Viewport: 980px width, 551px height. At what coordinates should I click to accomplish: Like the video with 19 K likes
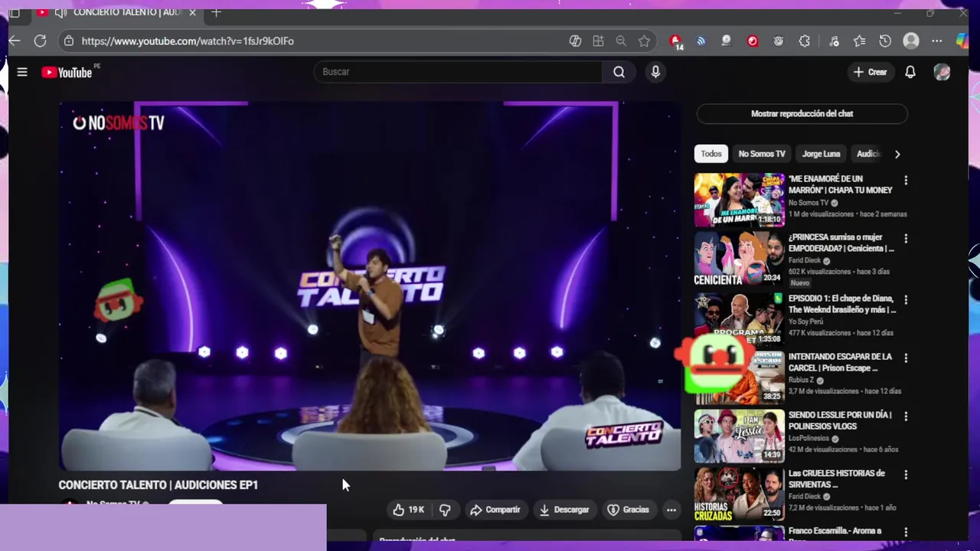coord(409,510)
